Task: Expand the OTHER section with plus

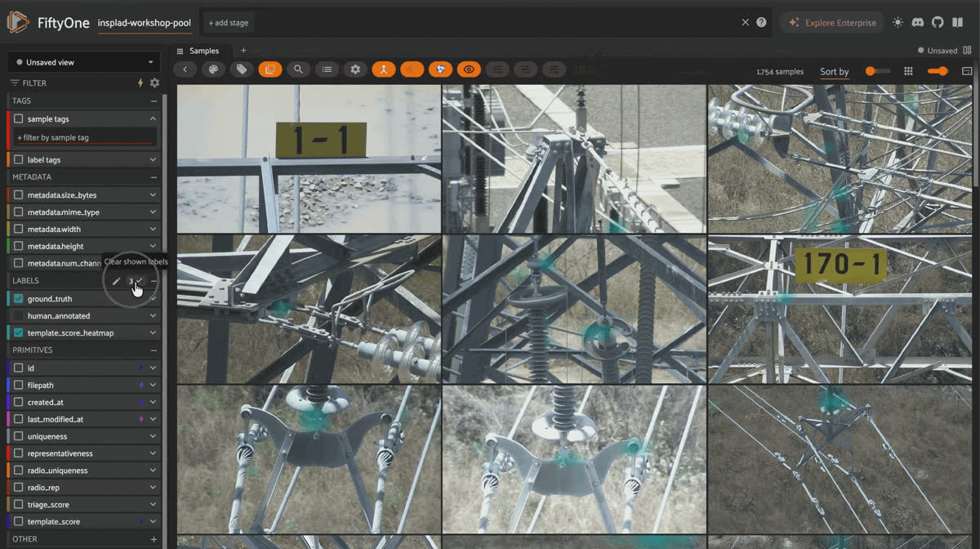Action: (154, 539)
